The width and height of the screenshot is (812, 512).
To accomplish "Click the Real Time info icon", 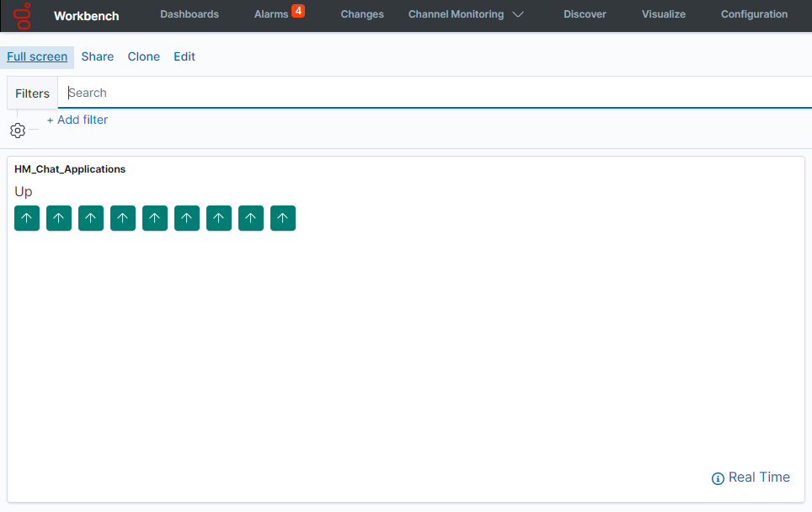I will coord(718,478).
